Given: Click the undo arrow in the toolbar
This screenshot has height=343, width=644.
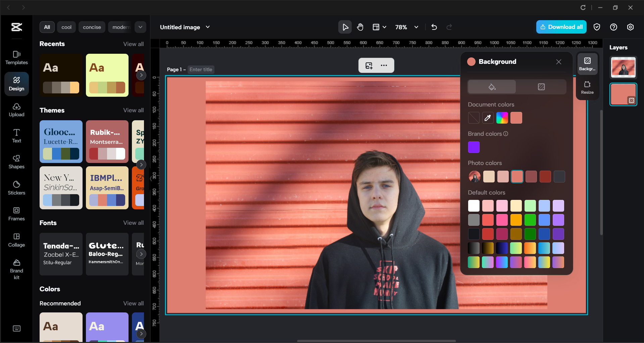Looking at the screenshot, I should tap(434, 27).
